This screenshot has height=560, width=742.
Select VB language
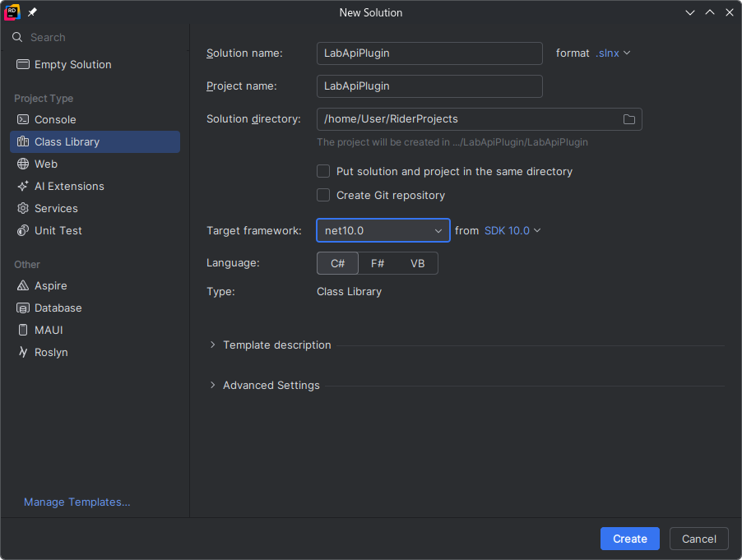[x=417, y=263]
